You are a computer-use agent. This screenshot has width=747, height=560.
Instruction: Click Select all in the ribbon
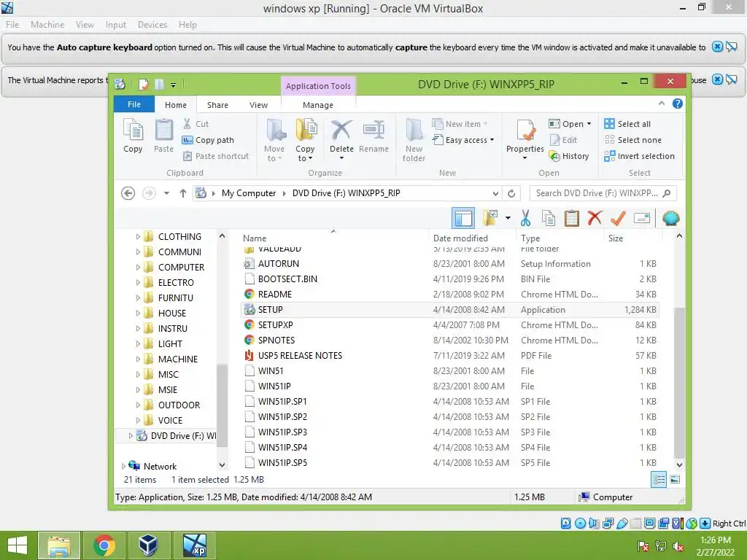pyautogui.click(x=627, y=124)
